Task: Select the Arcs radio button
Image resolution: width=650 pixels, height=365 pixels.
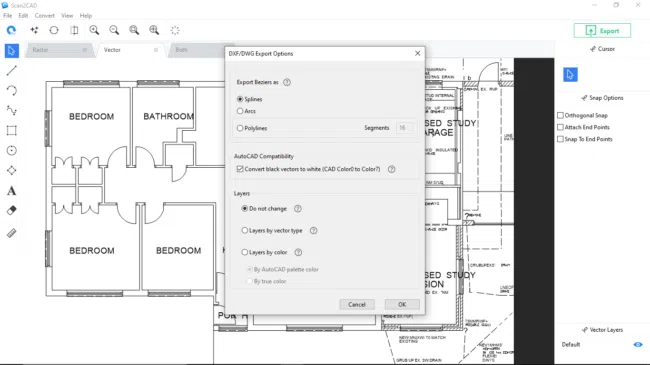Action: 240,111
